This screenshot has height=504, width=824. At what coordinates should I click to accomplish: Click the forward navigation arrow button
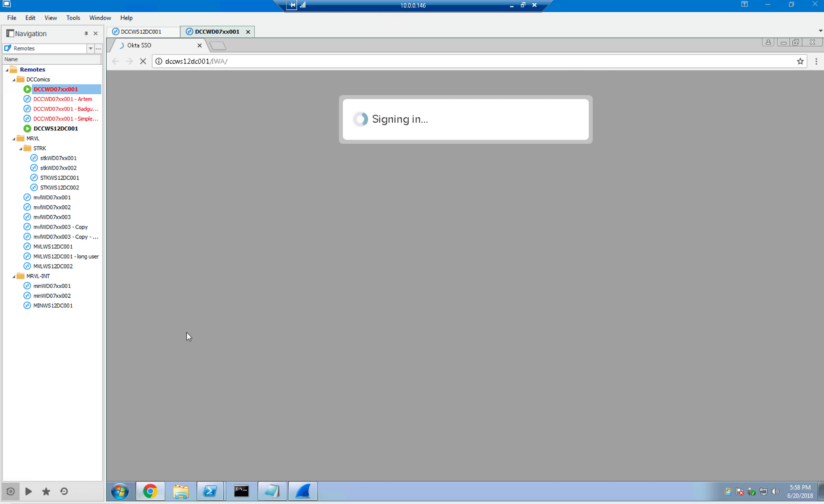click(129, 61)
